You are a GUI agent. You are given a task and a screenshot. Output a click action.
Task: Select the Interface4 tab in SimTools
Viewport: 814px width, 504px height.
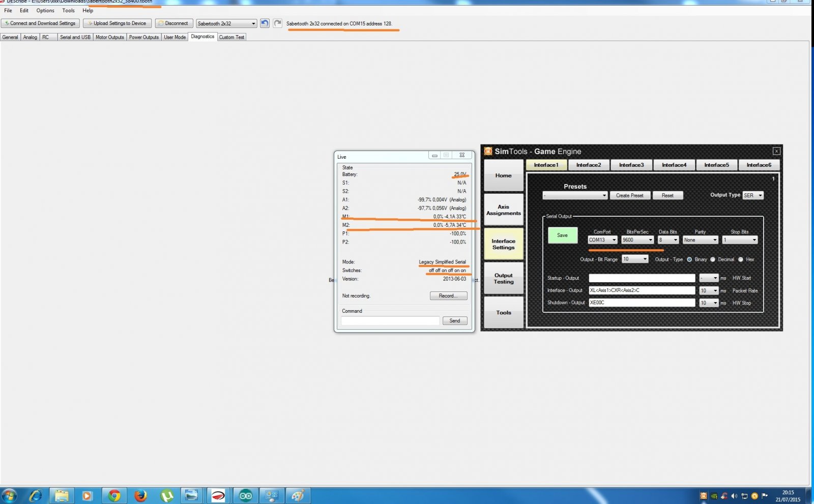click(x=674, y=165)
